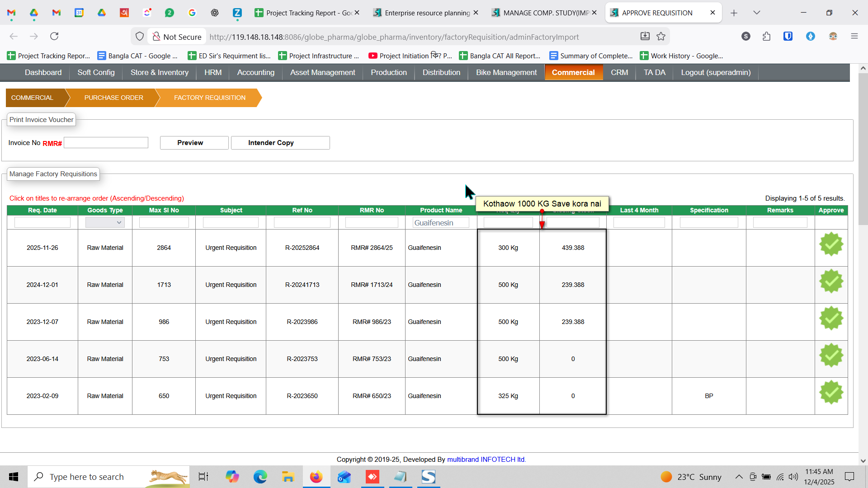Approve the R-2023753 requisition row

pyautogui.click(x=831, y=356)
